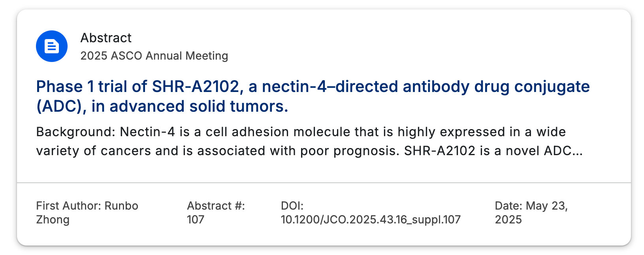Click the year 2025 under Date
This screenshot has width=644, height=255.
(x=508, y=219)
